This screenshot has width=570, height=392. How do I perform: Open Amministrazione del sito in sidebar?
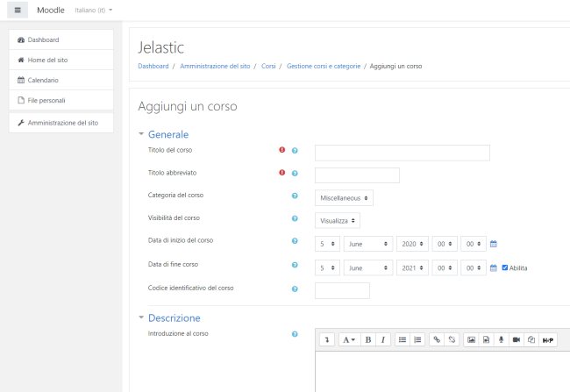point(61,123)
